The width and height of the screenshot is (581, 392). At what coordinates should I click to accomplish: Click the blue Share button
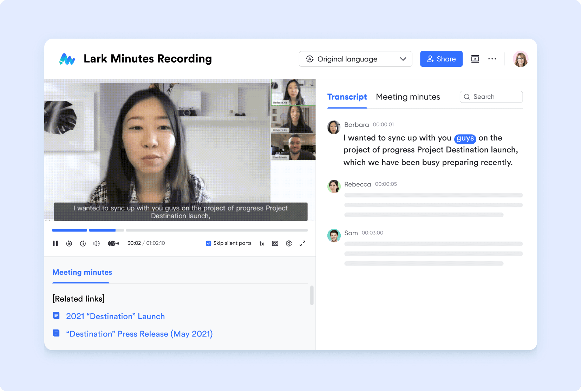441,59
